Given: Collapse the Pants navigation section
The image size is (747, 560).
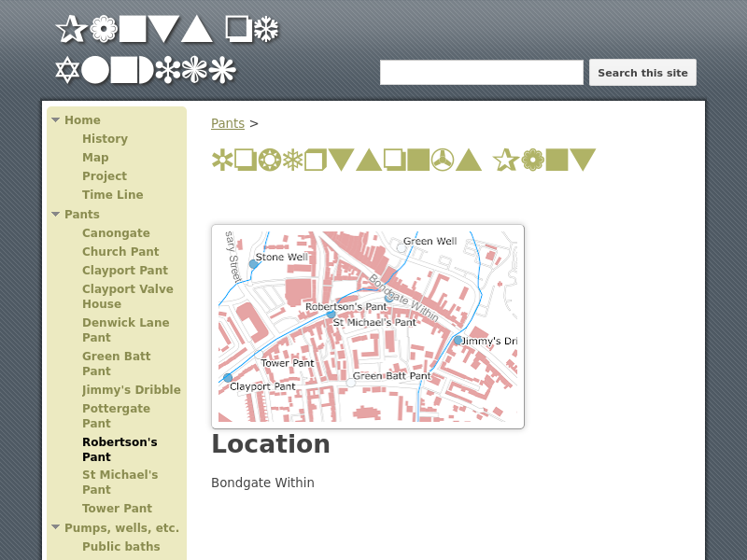Looking at the screenshot, I should 56,215.
